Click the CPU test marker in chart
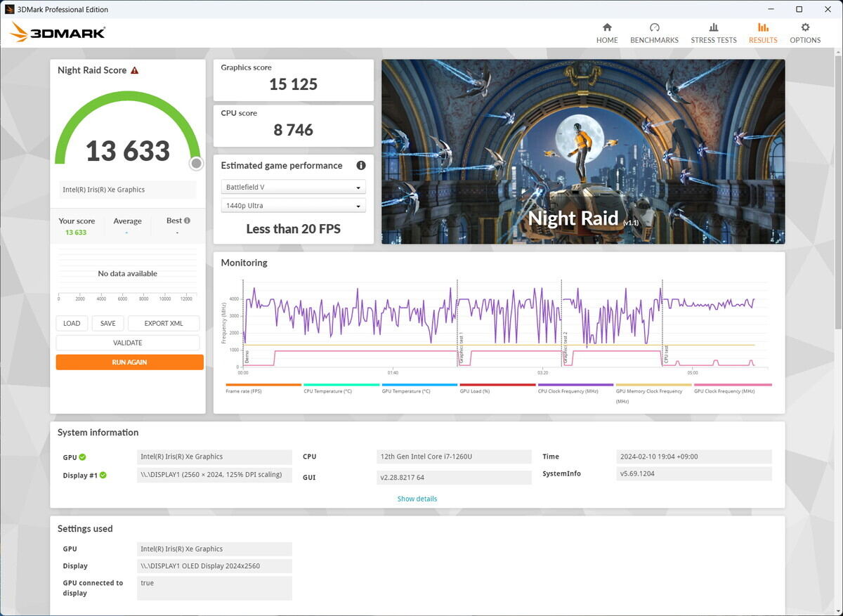 point(665,353)
